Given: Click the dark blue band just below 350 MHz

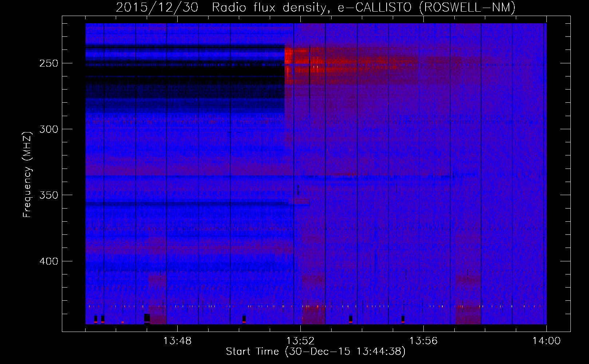Looking at the screenshot, I should (186, 204).
